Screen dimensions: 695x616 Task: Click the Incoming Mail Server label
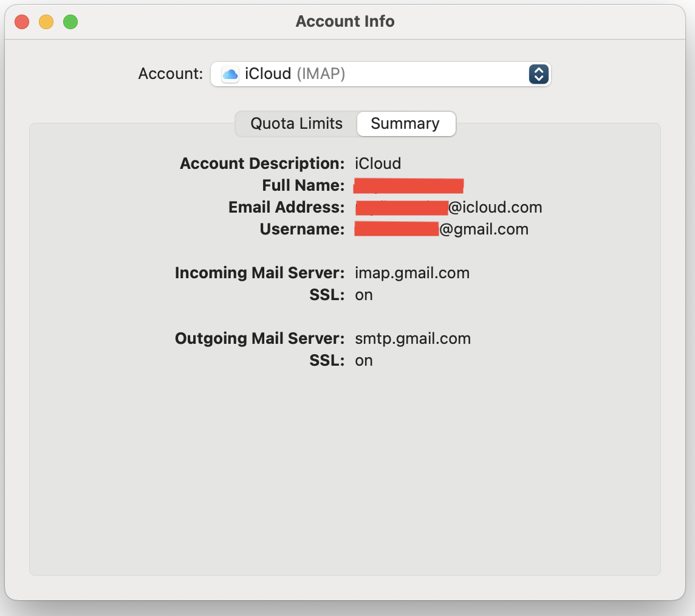tap(260, 273)
